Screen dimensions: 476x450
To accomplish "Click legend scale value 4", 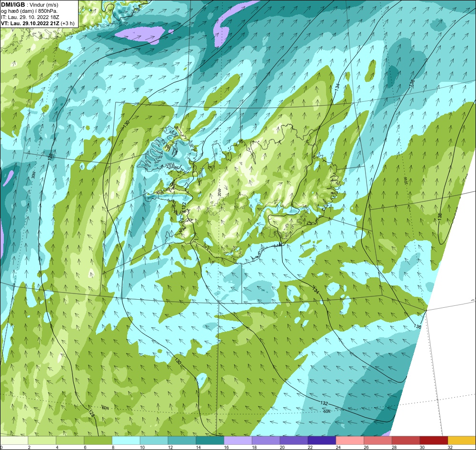I will (x=57, y=447).
